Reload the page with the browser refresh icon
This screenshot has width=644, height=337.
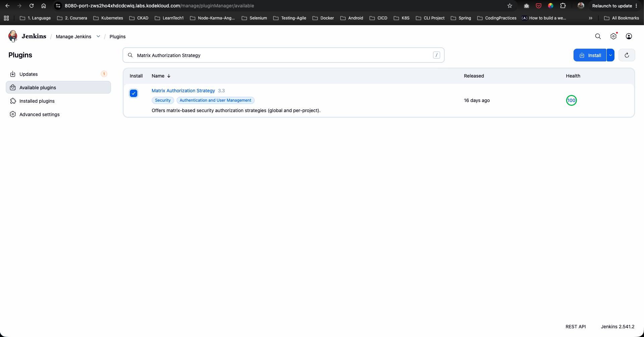(32, 6)
